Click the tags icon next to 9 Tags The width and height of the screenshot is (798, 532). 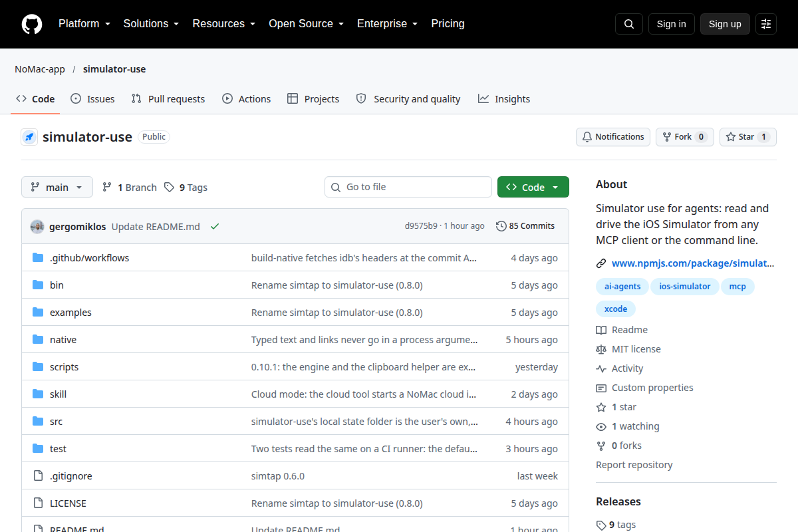[x=170, y=188]
